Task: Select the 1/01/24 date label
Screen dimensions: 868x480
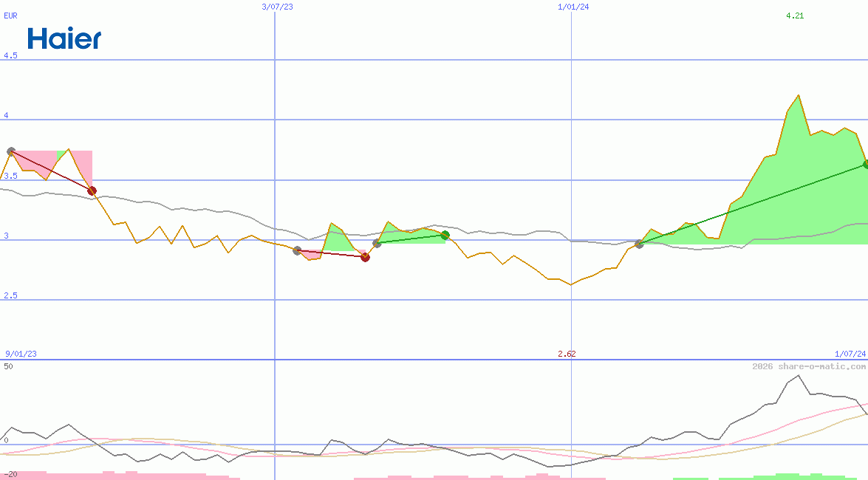Action: pos(573,7)
